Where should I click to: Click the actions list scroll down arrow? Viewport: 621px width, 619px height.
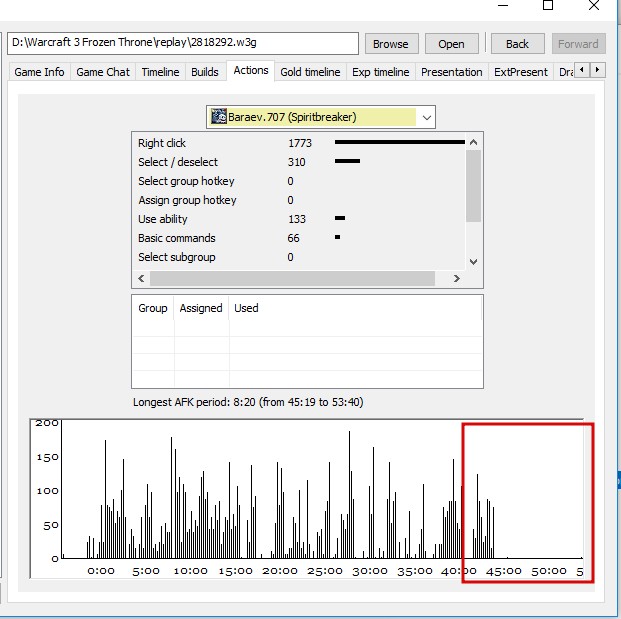coord(473,262)
